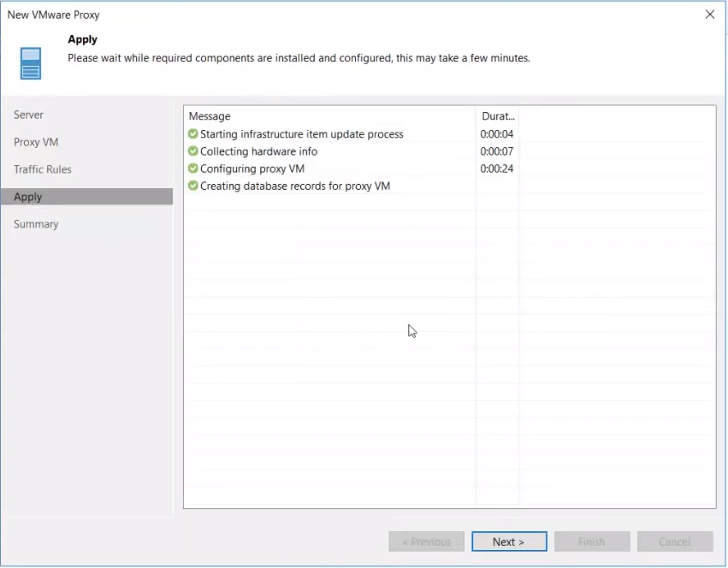Click the disabled Cancel button
The height and width of the screenshot is (568, 728).
[x=675, y=541]
